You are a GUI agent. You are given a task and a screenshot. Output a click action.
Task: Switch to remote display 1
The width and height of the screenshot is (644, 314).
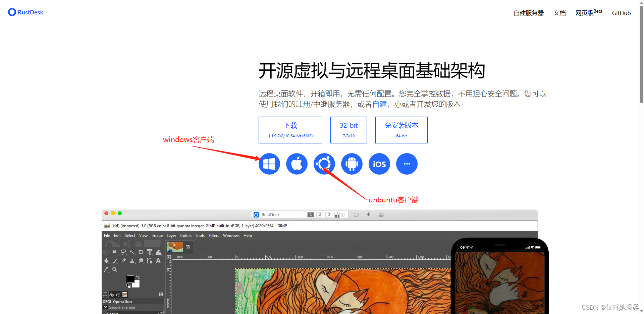pyautogui.click(x=311, y=215)
